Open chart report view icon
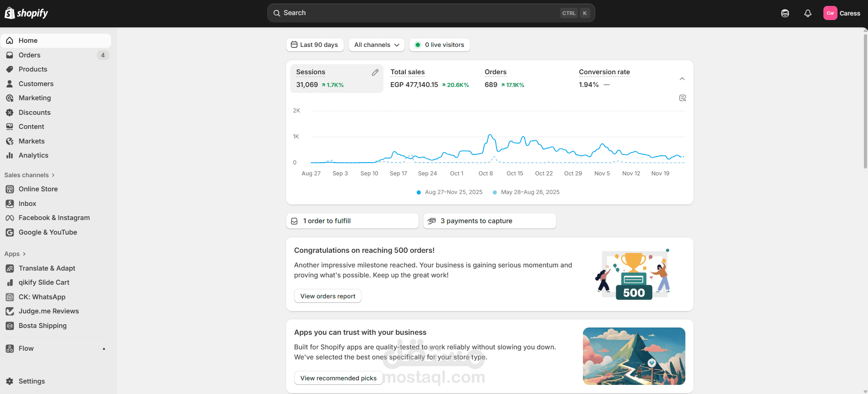This screenshot has height=394, width=868. click(682, 98)
